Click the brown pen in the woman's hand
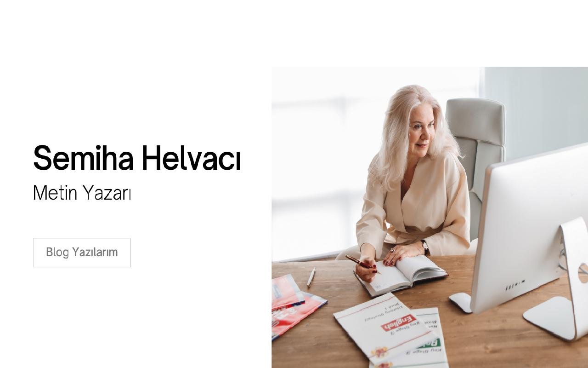The image size is (588, 368). [x=363, y=264]
